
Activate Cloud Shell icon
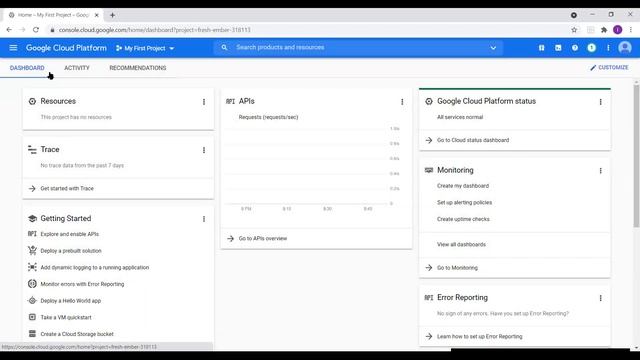[558, 48]
